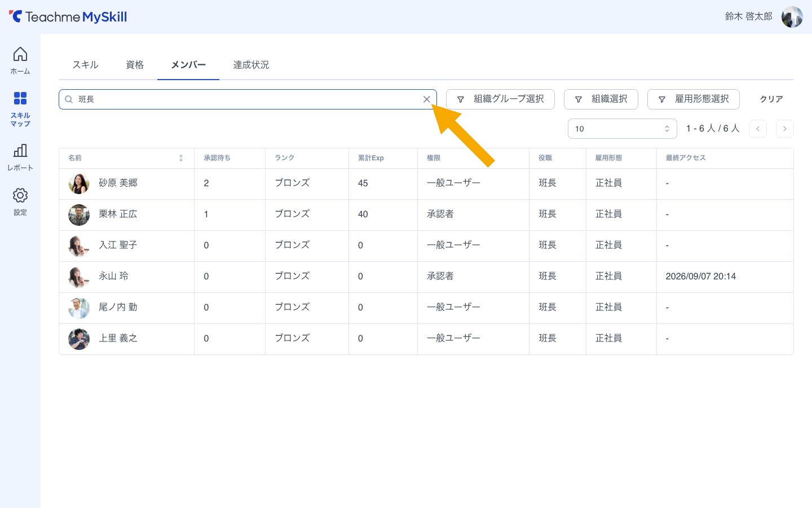Click the 承認待ち column header
This screenshot has width=812, height=508.
tap(217, 158)
